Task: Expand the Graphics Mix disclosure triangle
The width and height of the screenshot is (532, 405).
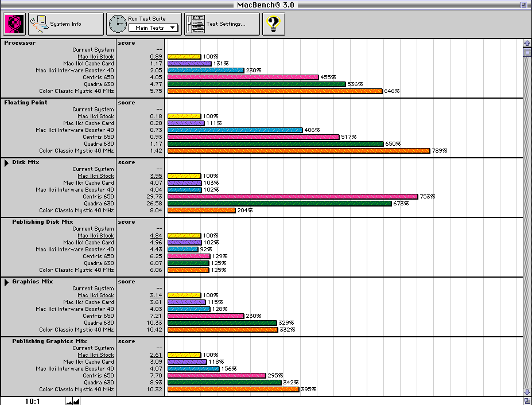Action: [x=6, y=283]
